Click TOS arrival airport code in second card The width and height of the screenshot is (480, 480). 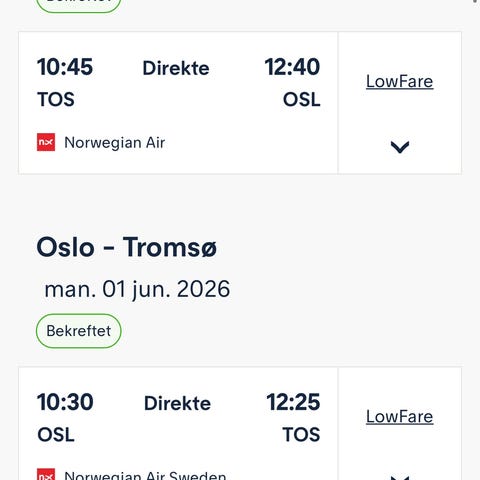tap(301, 435)
